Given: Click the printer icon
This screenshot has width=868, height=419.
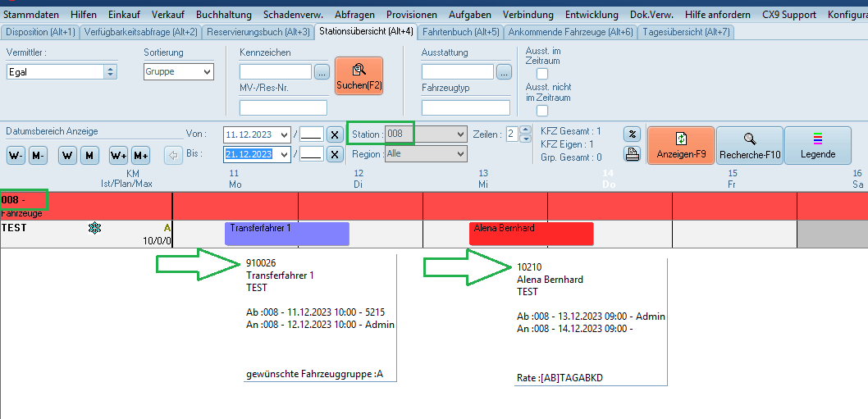Looking at the screenshot, I should [632, 154].
